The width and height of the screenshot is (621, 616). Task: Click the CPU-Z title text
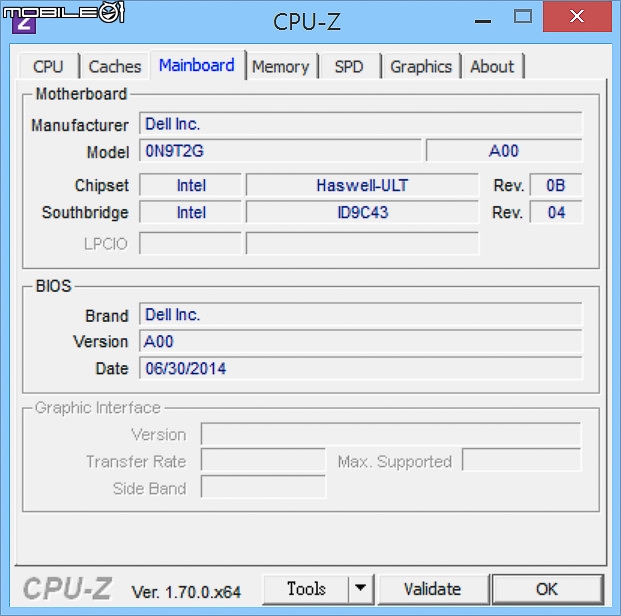[x=307, y=21]
